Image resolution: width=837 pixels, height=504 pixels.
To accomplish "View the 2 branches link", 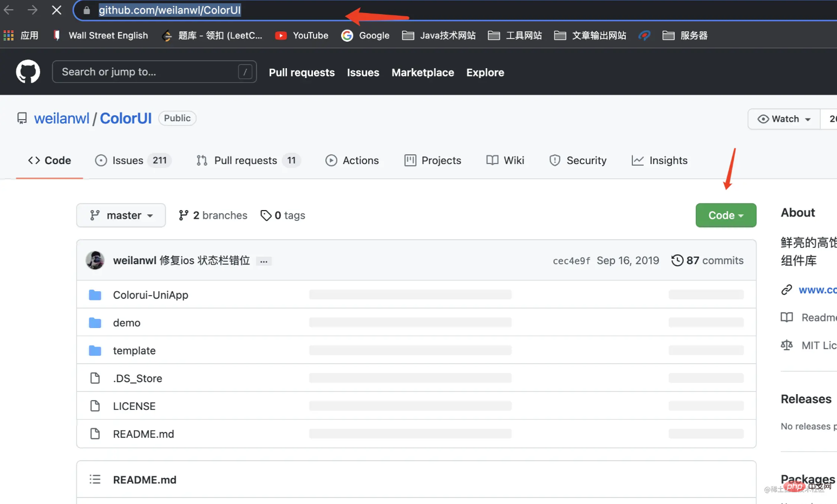I will tap(213, 215).
